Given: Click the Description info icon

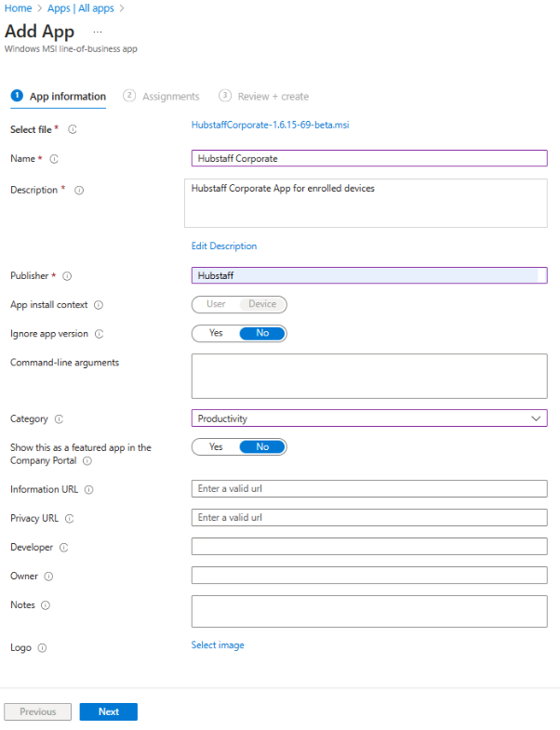Looking at the screenshot, I should 79,191.
